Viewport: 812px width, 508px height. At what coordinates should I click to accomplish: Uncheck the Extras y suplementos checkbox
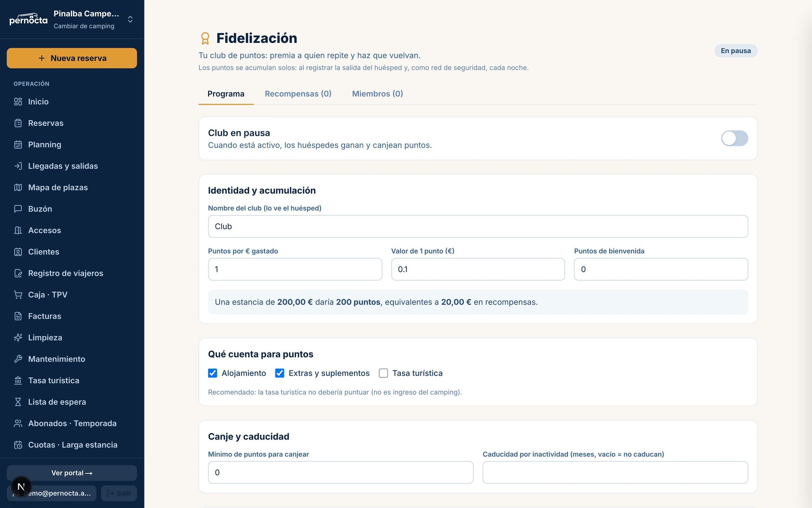[280, 373]
